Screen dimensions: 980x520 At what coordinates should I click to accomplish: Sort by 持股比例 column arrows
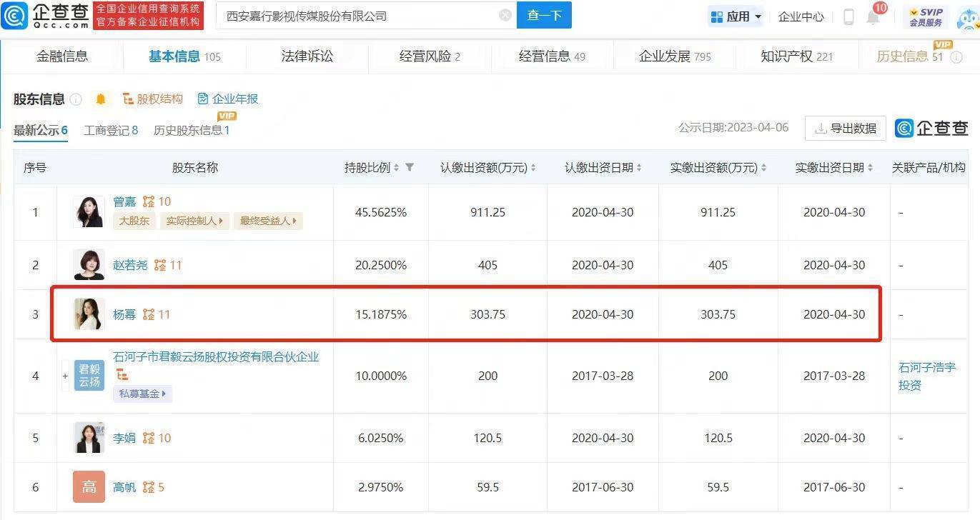[x=396, y=168]
